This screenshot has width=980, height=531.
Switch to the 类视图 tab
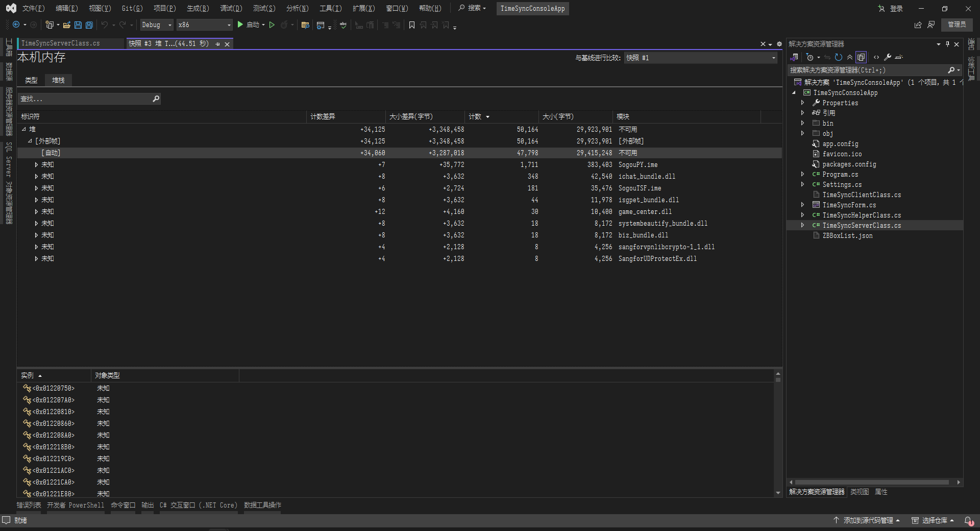(860, 492)
